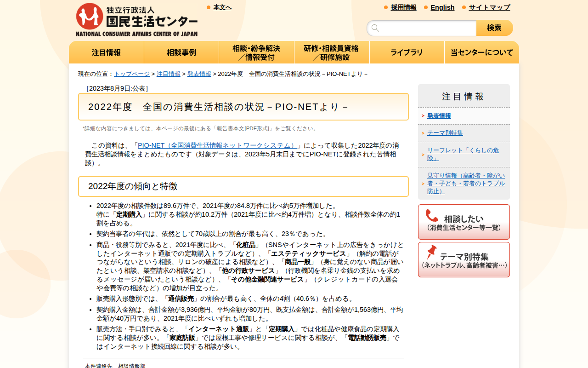The height and width of the screenshot is (368, 588).
Task: Go to 注目情報 in breadcrumb
Action: (169, 74)
